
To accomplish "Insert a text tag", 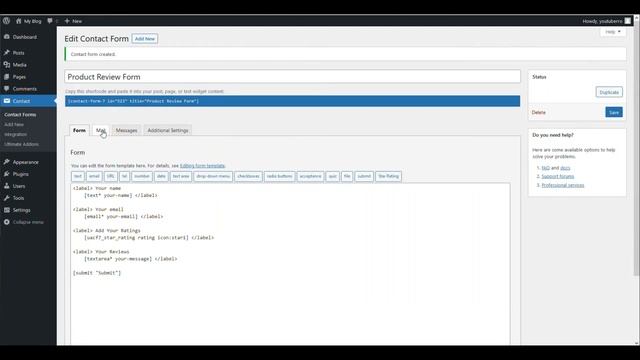I will tap(78, 176).
